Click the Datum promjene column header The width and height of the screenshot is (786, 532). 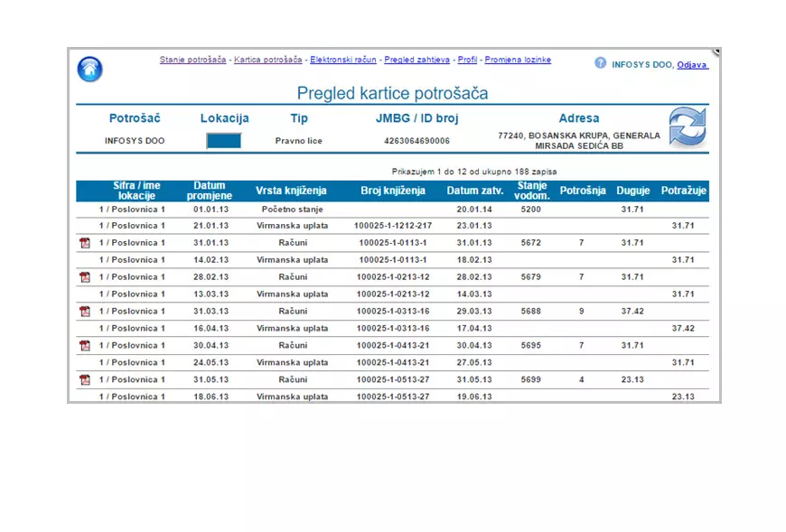[x=210, y=191]
